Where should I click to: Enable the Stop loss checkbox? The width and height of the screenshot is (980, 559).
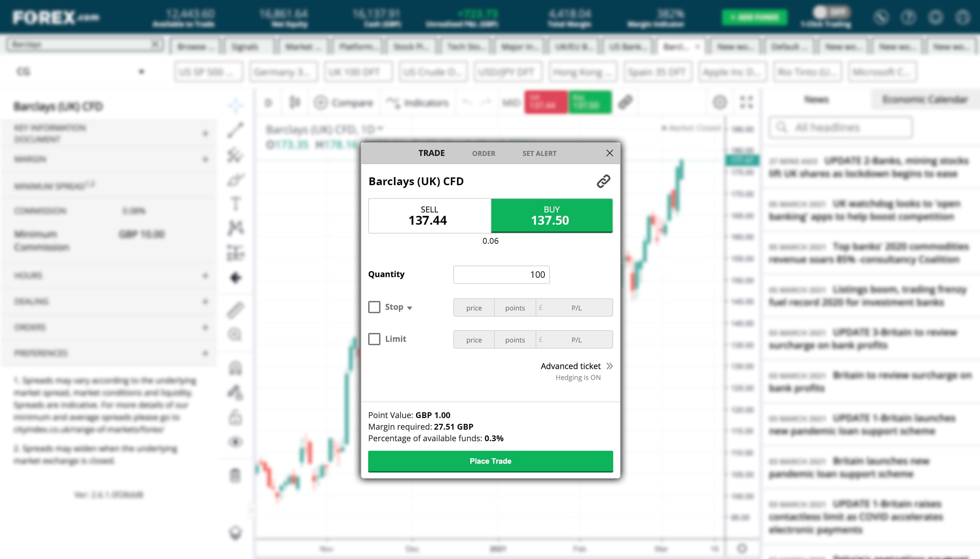pyautogui.click(x=374, y=307)
